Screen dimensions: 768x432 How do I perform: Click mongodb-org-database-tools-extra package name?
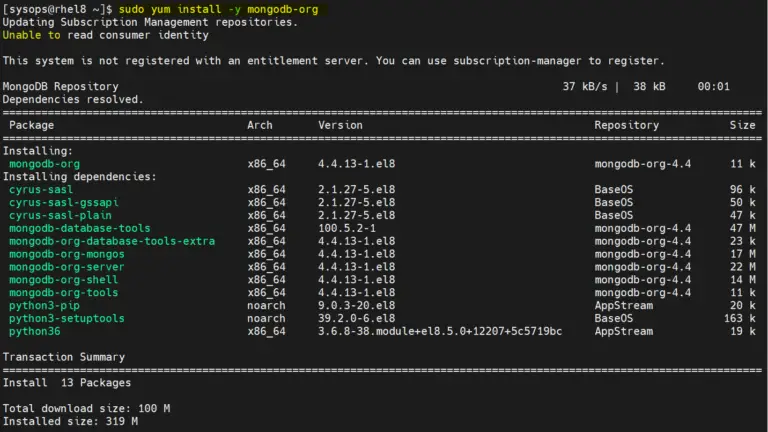(112, 241)
